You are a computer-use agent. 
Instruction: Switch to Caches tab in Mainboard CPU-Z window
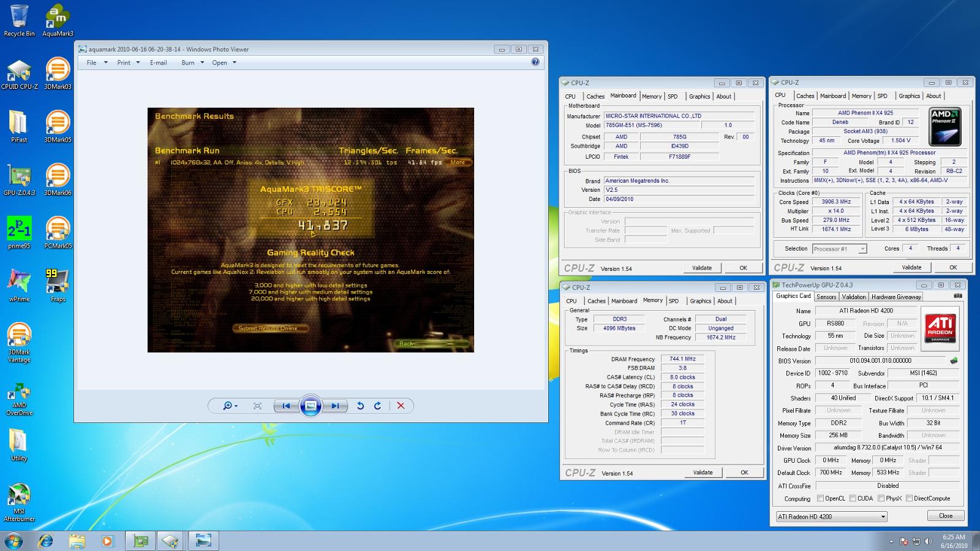point(595,96)
